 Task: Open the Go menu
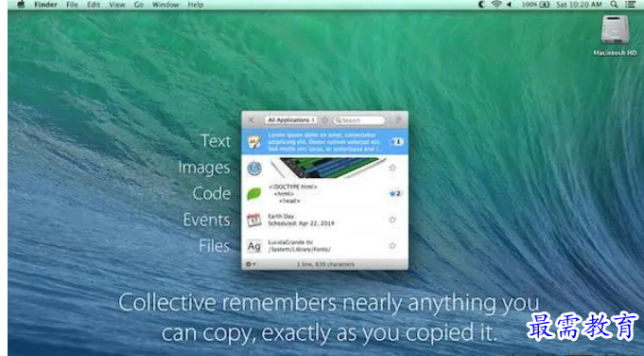point(139,5)
